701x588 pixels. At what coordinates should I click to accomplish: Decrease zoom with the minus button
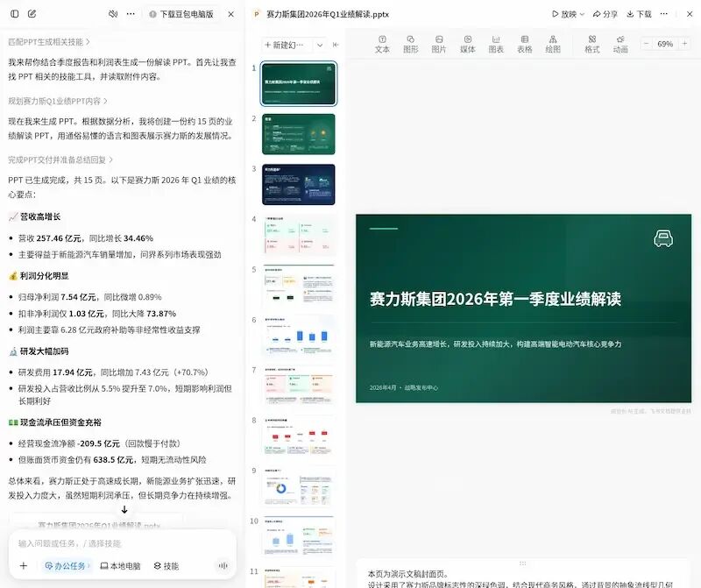pyautogui.click(x=646, y=44)
